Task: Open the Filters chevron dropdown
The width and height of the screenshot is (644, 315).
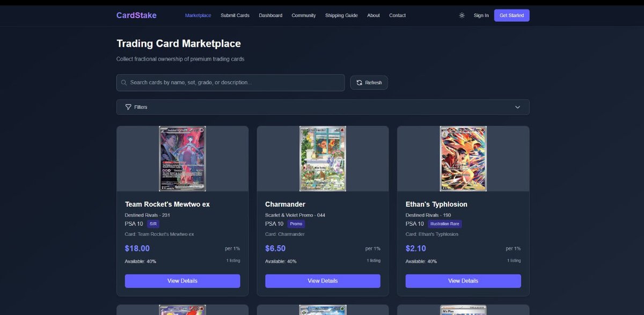Action: [x=517, y=107]
